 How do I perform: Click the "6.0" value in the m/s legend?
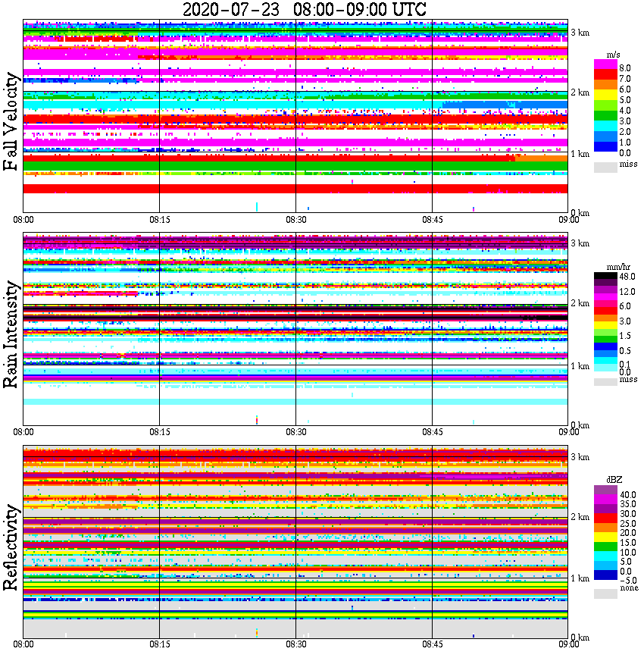click(625, 89)
